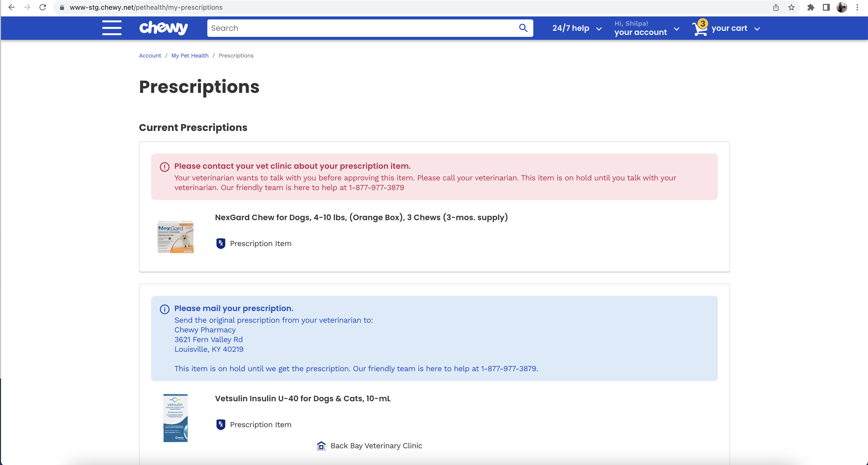Click the '3621 Fern Valley Rd' address line
Viewport: 868px width, 465px height.
pos(208,340)
